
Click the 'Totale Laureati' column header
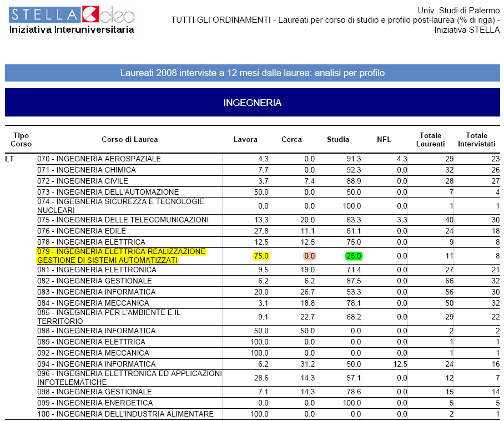[x=430, y=140]
